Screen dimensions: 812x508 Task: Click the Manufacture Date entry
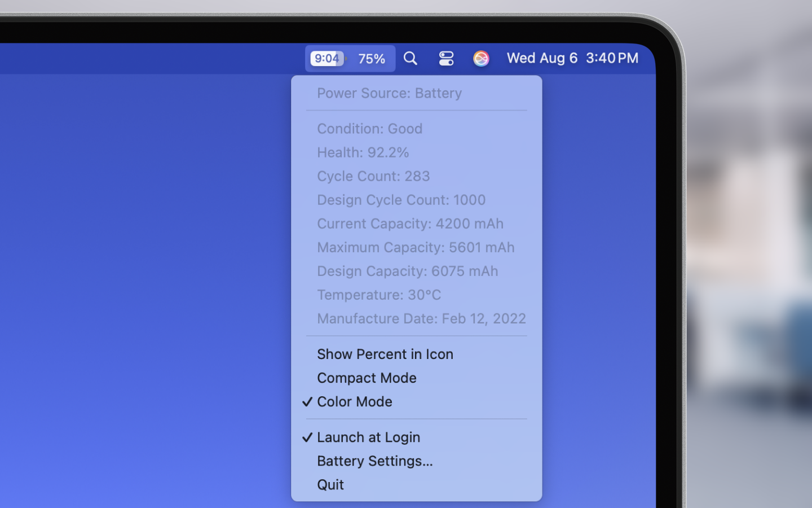(x=421, y=318)
